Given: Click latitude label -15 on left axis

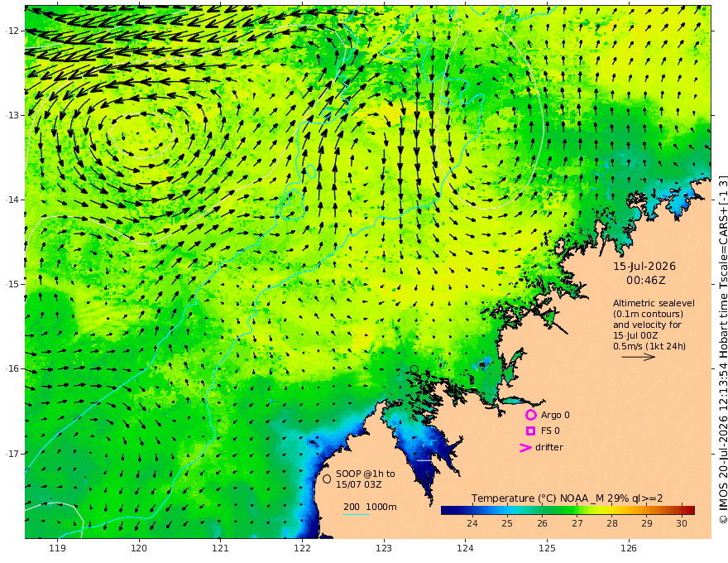Looking at the screenshot, I should point(12,284).
